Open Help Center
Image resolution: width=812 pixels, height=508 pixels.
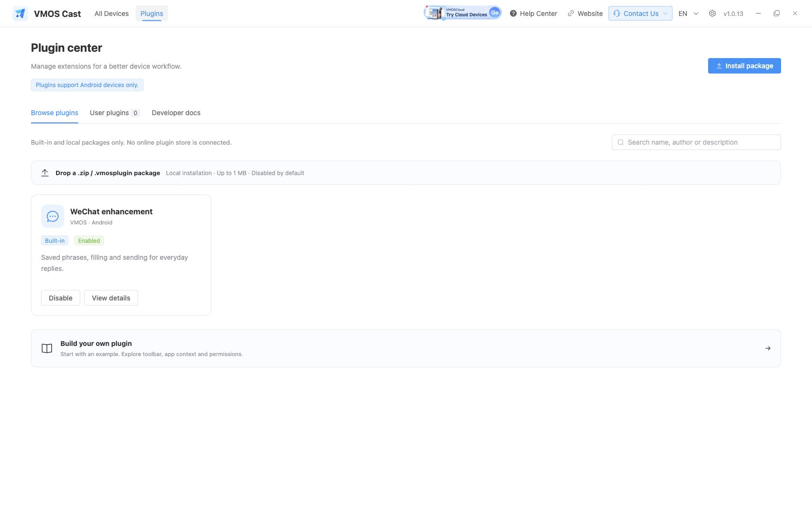[x=534, y=14]
